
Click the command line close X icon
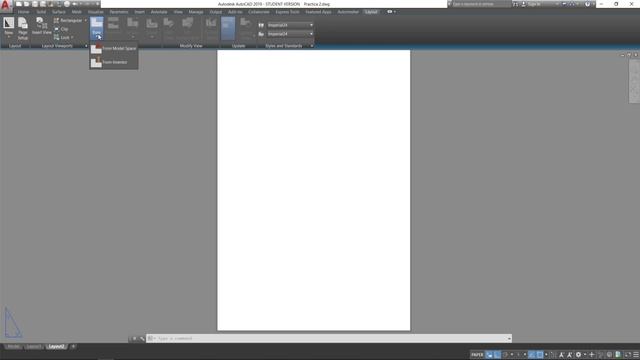click(x=134, y=338)
